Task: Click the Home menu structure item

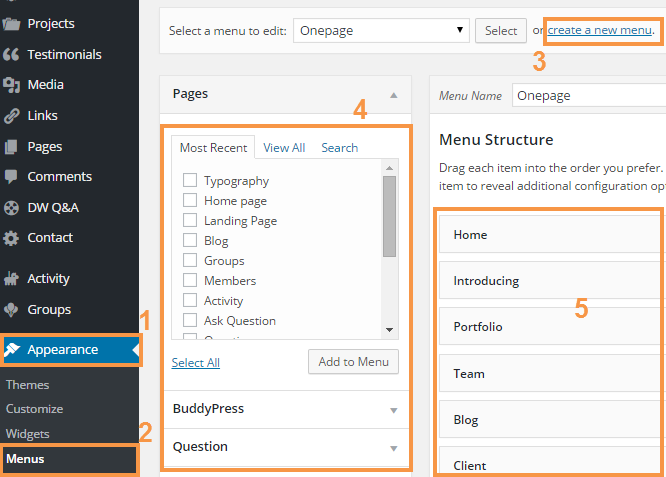Action: 552,234
